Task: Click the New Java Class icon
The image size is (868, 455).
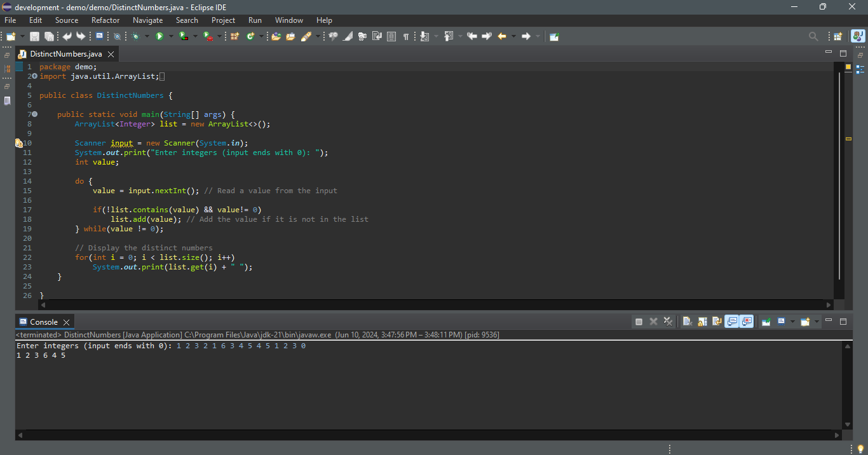Action: tap(250, 37)
